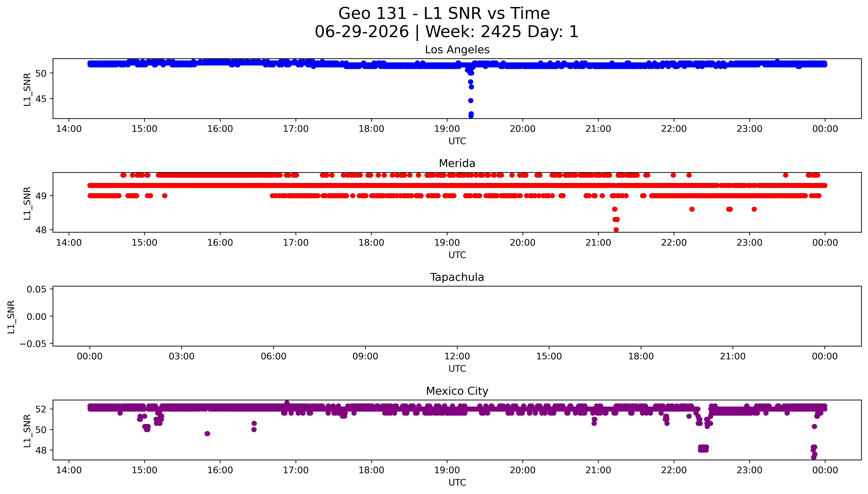
Task: Click the 12:00 tick label under Tapachula plot
Action: [x=457, y=356]
